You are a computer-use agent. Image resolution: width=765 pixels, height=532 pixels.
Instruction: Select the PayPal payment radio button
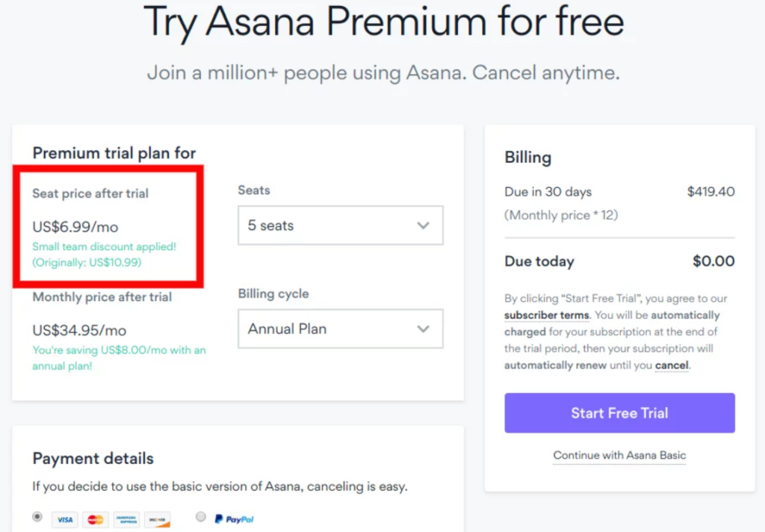(x=200, y=516)
